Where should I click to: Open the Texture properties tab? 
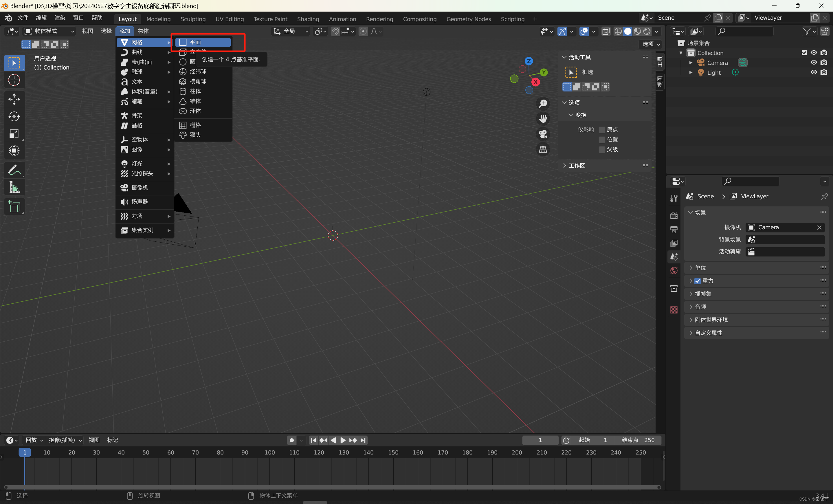point(674,310)
